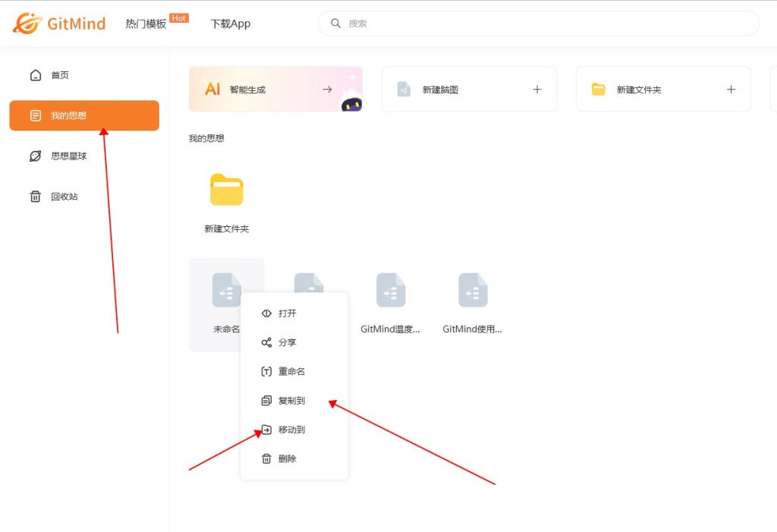Click the GitMind使用... file name
This screenshot has width=777, height=532.
coord(472,329)
